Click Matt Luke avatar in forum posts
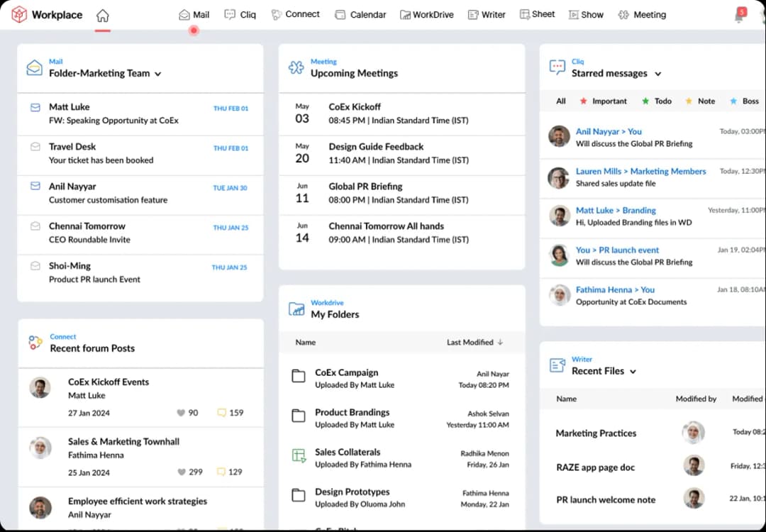Screen dimensions: 766x532 [40, 388]
